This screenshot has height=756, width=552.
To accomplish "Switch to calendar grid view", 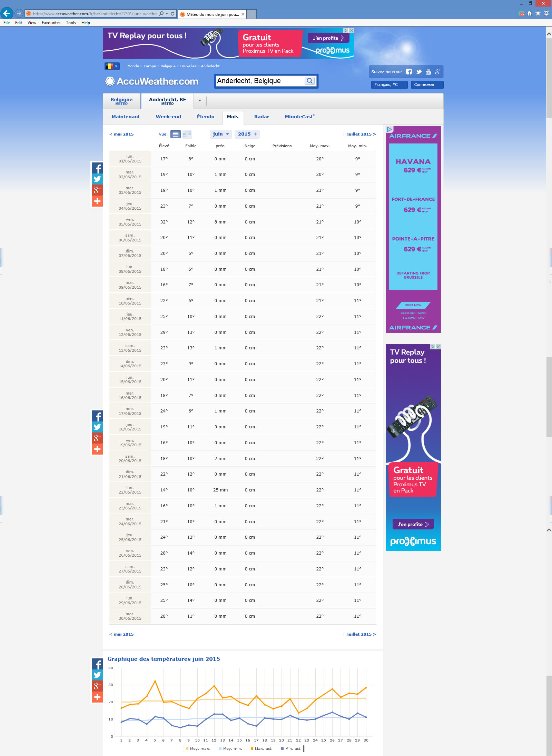I will click(x=187, y=134).
